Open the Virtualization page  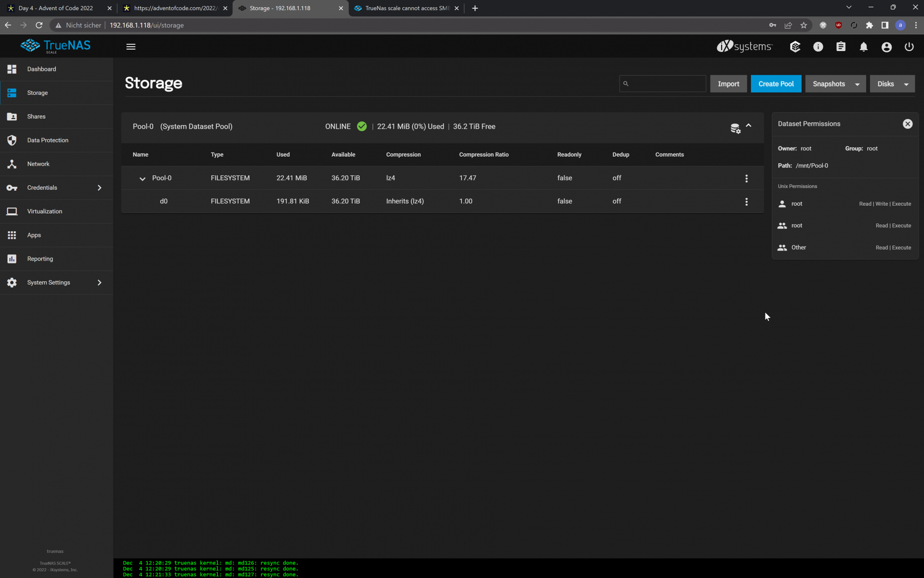56,211
